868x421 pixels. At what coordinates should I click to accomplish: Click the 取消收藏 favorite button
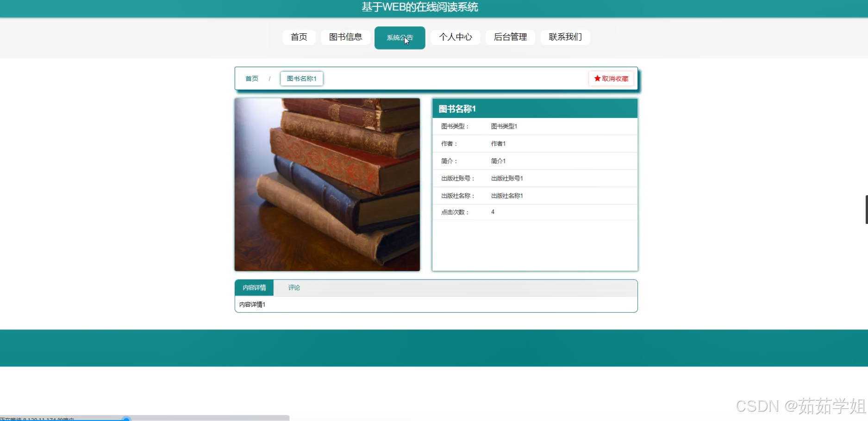tap(611, 78)
